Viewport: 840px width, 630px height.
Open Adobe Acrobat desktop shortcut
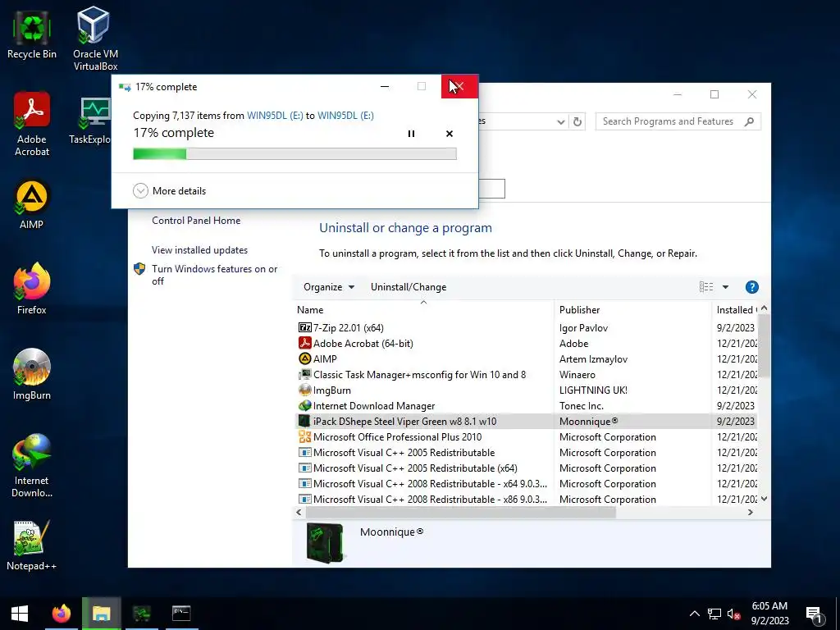(32, 124)
